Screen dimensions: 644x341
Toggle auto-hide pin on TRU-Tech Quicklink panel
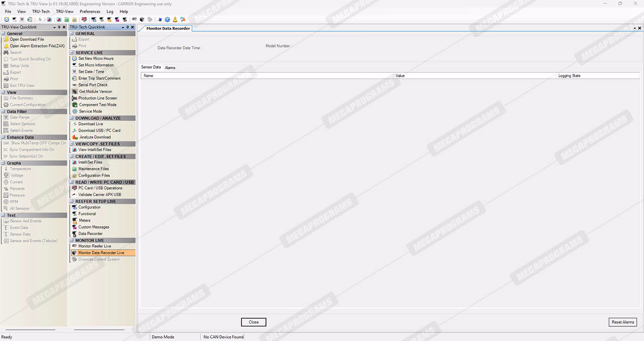(x=127, y=27)
